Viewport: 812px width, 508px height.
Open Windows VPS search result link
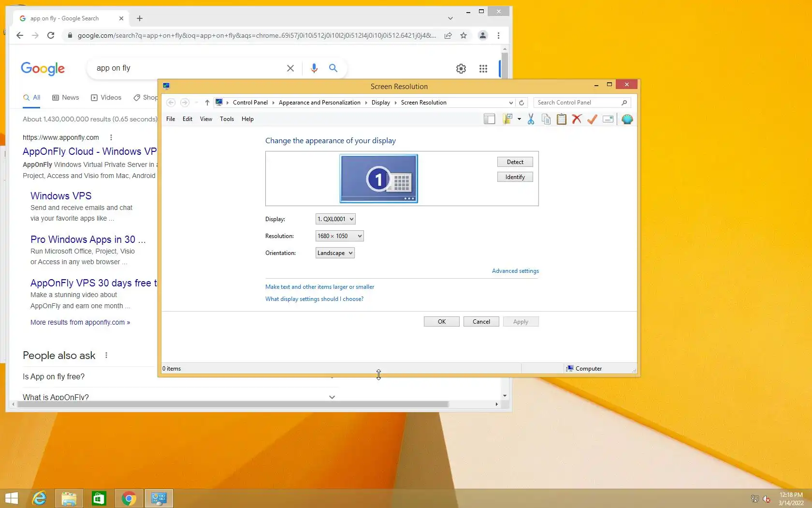click(x=61, y=196)
